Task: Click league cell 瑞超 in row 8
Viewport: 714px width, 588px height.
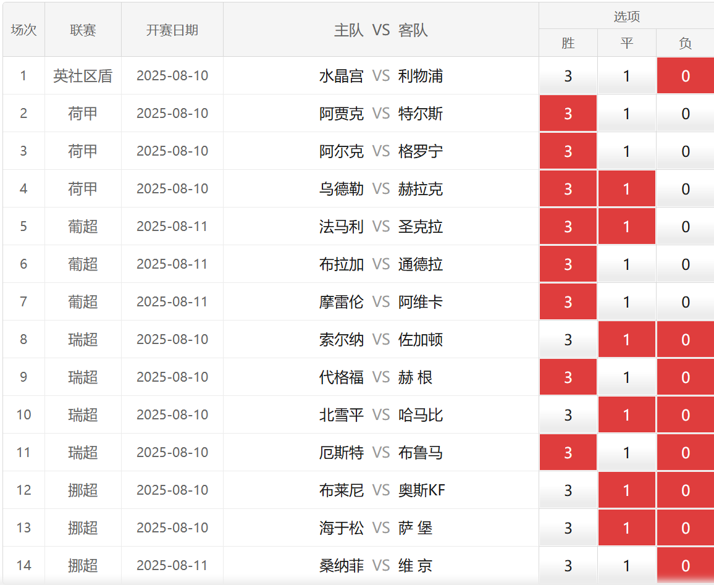Action: [x=83, y=339]
